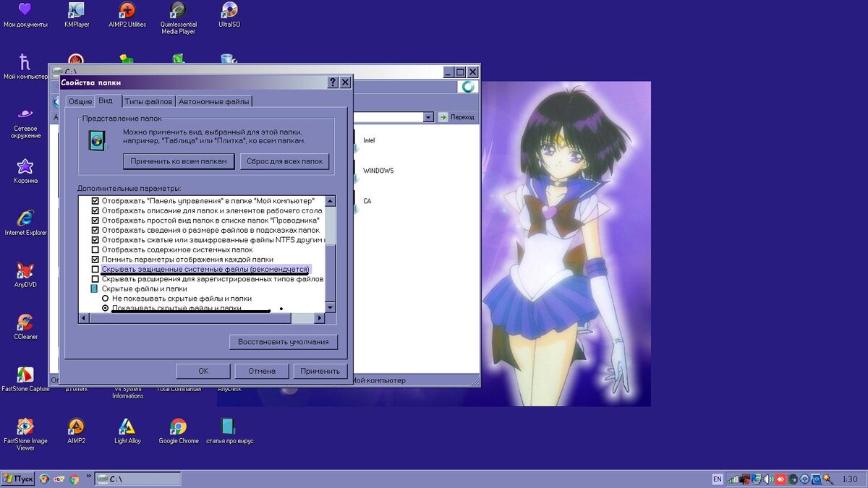Image resolution: width=868 pixels, height=488 pixels.
Task: Check Скрывать защищенные системные файлы (рекомендуется)
Action: (95, 269)
